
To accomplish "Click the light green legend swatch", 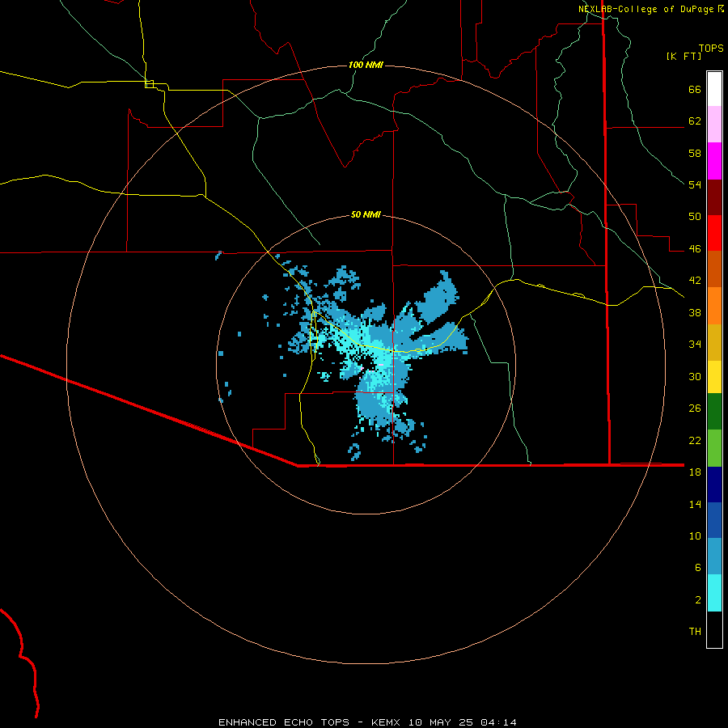I will pos(714,448).
